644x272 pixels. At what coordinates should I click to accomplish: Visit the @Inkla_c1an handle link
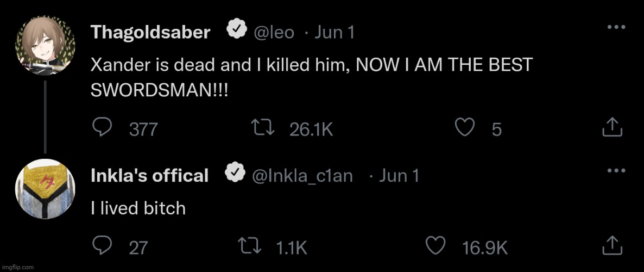click(303, 176)
